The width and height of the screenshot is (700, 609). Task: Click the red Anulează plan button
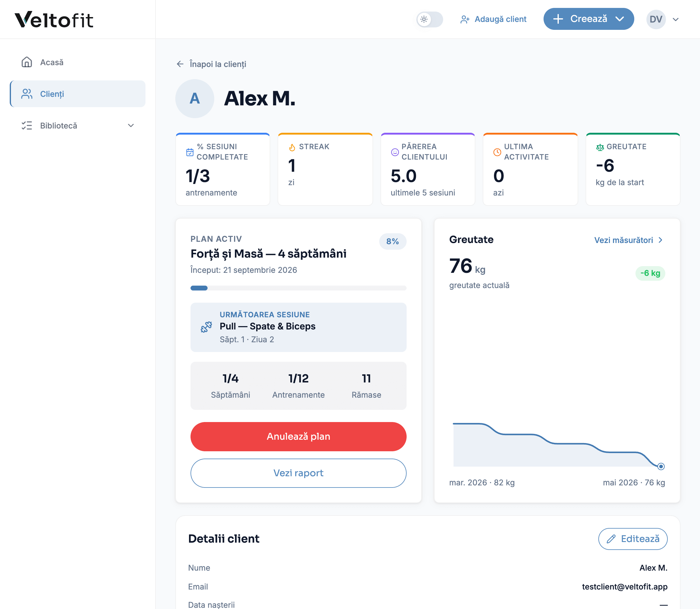point(298,436)
